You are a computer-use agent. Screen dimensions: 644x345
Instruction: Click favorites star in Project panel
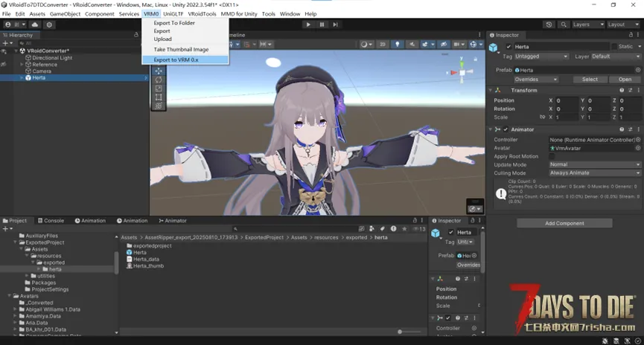[x=404, y=229]
